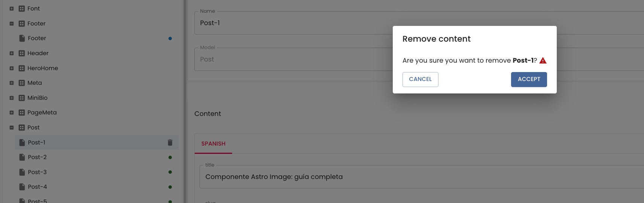644x203 pixels.
Task: Collapse the Post tree group
Action: pyautogui.click(x=12, y=128)
